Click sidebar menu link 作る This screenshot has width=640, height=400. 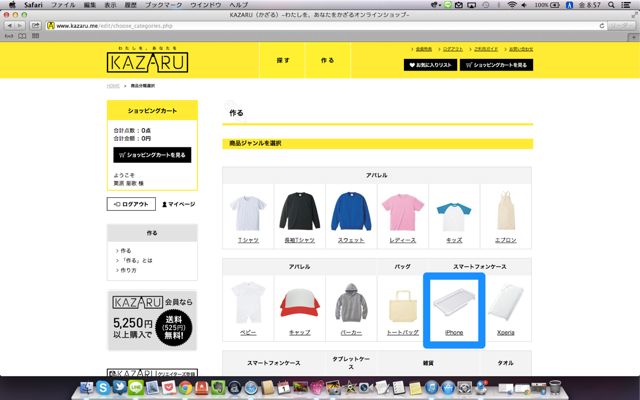(126, 251)
